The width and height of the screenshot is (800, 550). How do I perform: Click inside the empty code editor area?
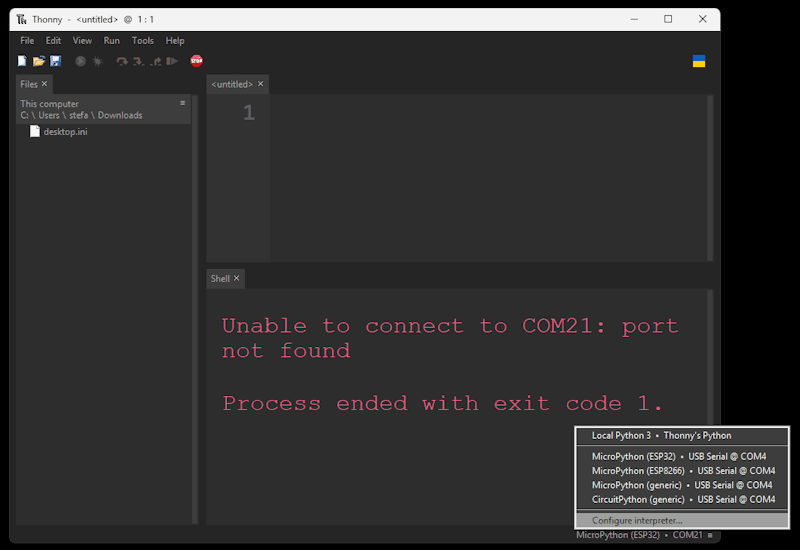[x=488, y=178]
